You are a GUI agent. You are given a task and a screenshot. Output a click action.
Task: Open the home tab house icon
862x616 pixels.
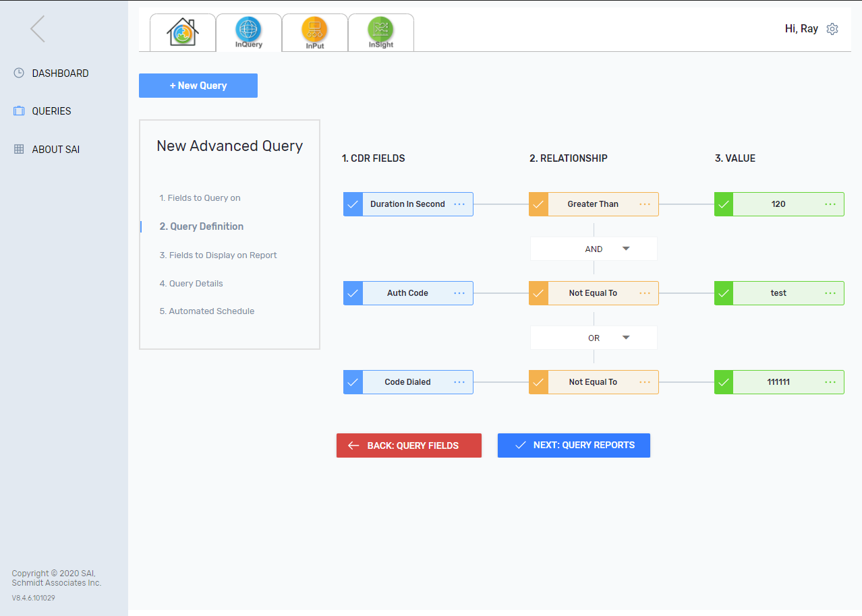click(182, 32)
